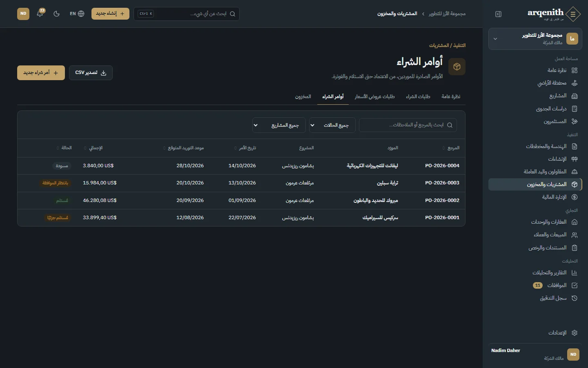The height and width of the screenshot is (368, 588).
Task: Select the أوامر الشراء tab
Action: tap(333, 96)
